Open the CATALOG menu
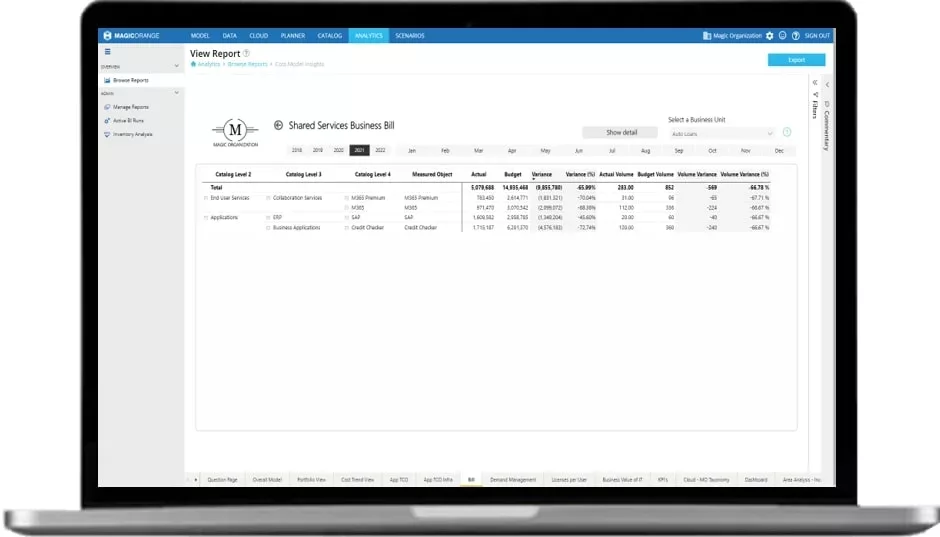Screen dimensions: 940x537 (330, 36)
